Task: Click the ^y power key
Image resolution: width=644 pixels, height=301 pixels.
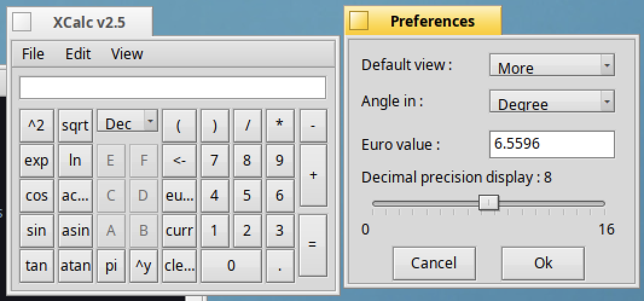Action: point(144,266)
